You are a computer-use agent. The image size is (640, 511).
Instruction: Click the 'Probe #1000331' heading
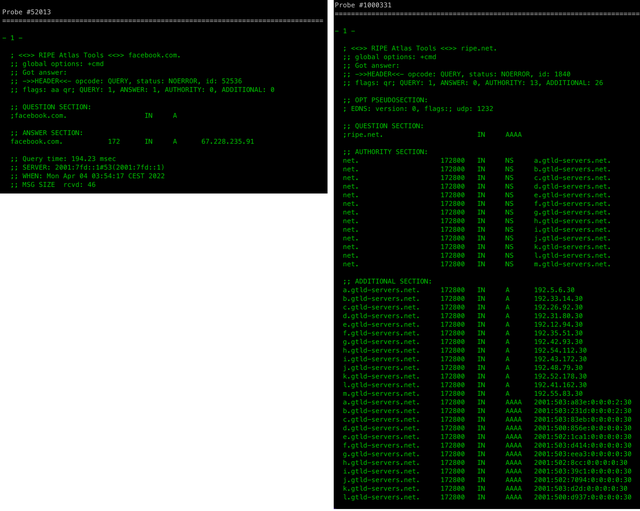(363, 5)
